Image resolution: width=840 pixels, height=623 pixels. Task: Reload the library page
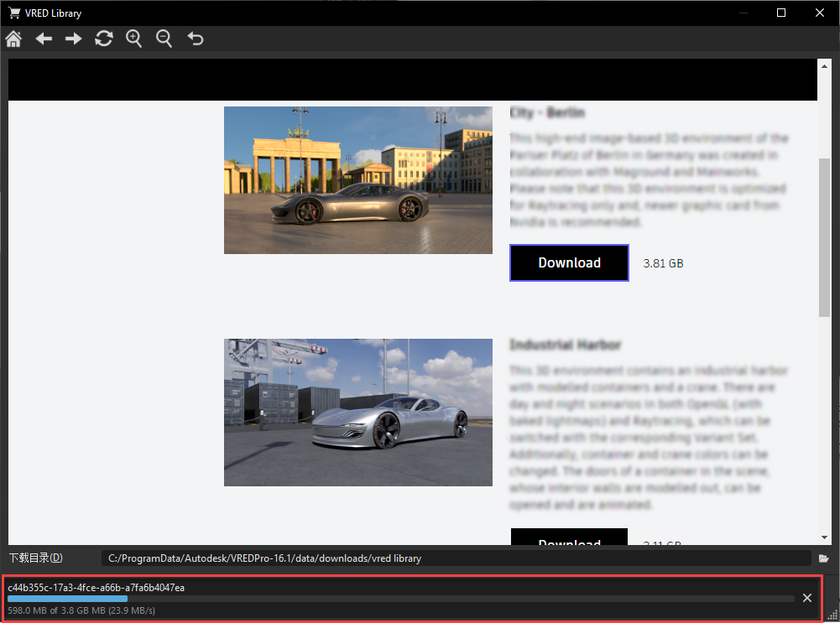tap(103, 39)
